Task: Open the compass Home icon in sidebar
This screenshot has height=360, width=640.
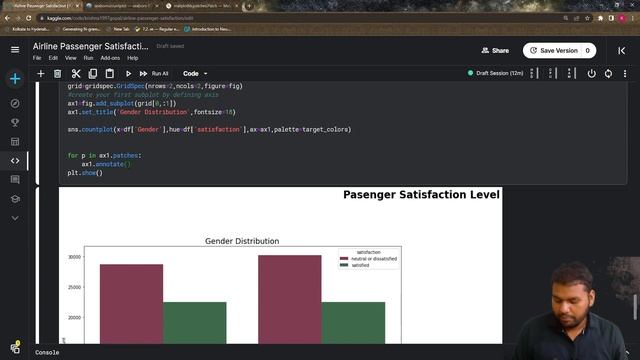Action: click(15, 103)
